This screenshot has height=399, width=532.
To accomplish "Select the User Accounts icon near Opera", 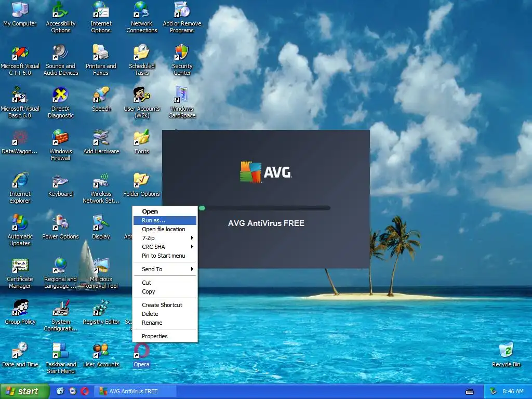I will (x=101, y=355).
